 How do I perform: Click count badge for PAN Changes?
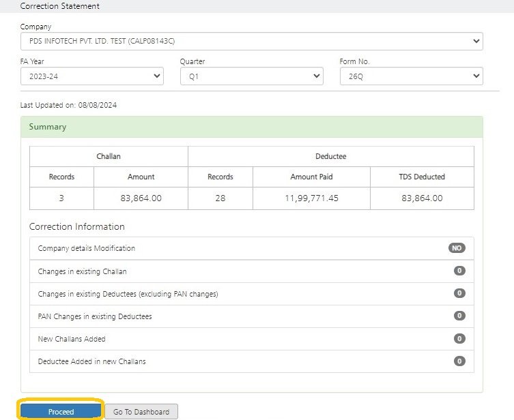[459, 316]
